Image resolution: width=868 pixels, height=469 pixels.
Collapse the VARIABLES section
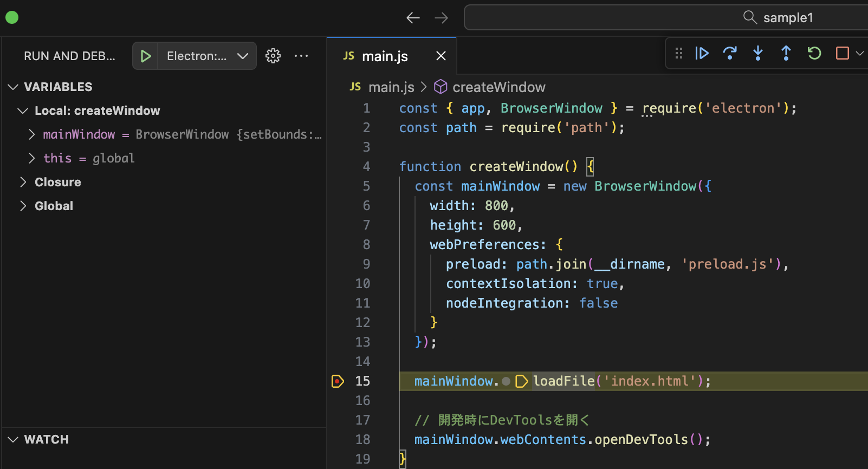coord(58,87)
